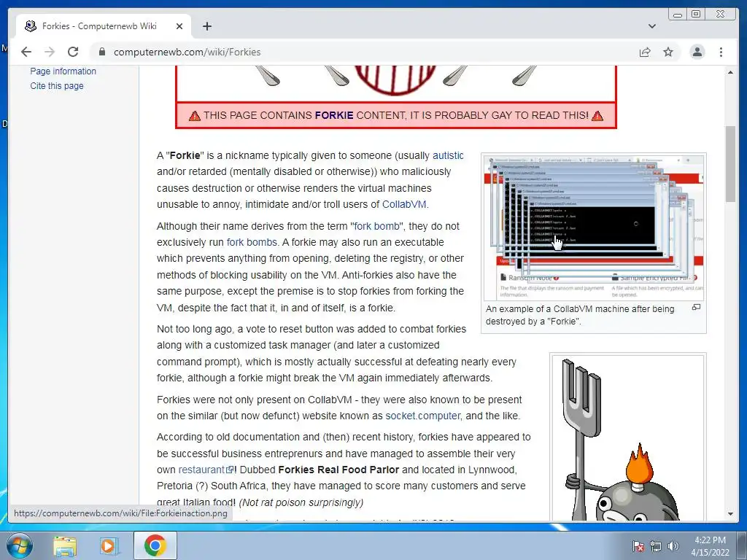Enlarge thumbnail via the magnify icon
The image size is (747, 560).
click(x=696, y=308)
